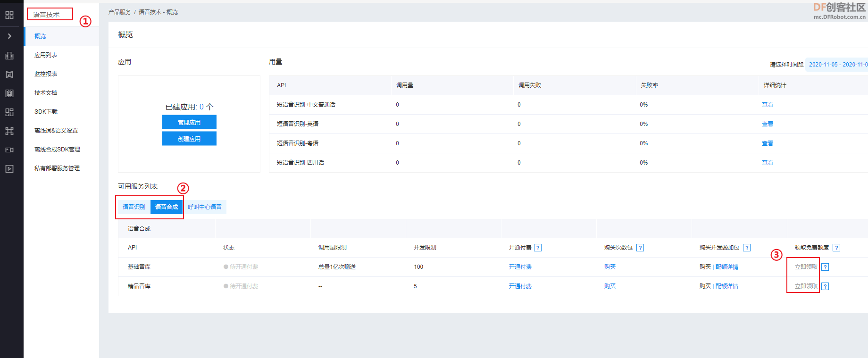The image size is (868, 358).
Task: Click the connected-nodes icon in the dark sidebar
Action: (9, 131)
